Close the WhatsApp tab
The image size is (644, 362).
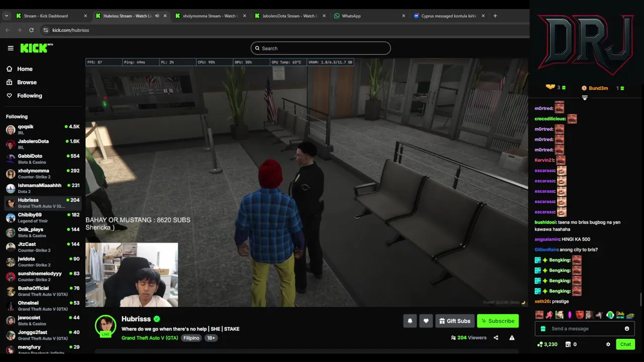coord(404,16)
